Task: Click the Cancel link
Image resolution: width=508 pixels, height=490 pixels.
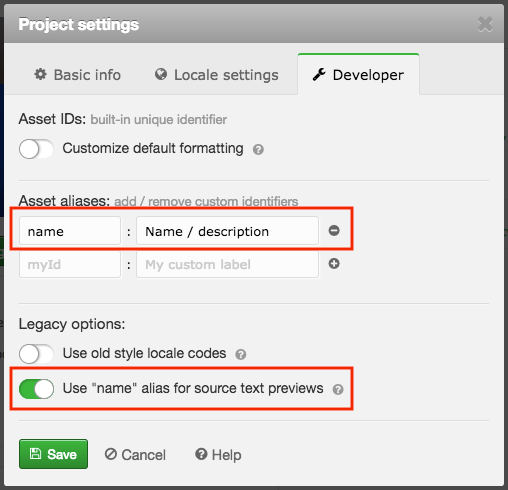Action: point(135,455)
